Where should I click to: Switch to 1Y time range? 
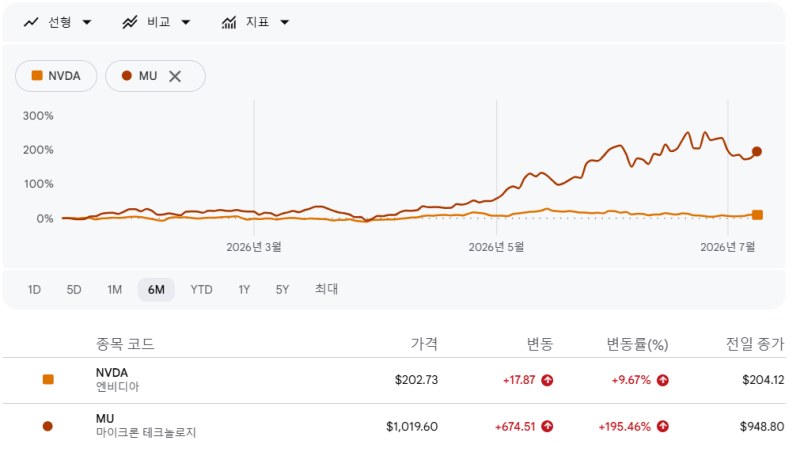[x=244, y=290]
